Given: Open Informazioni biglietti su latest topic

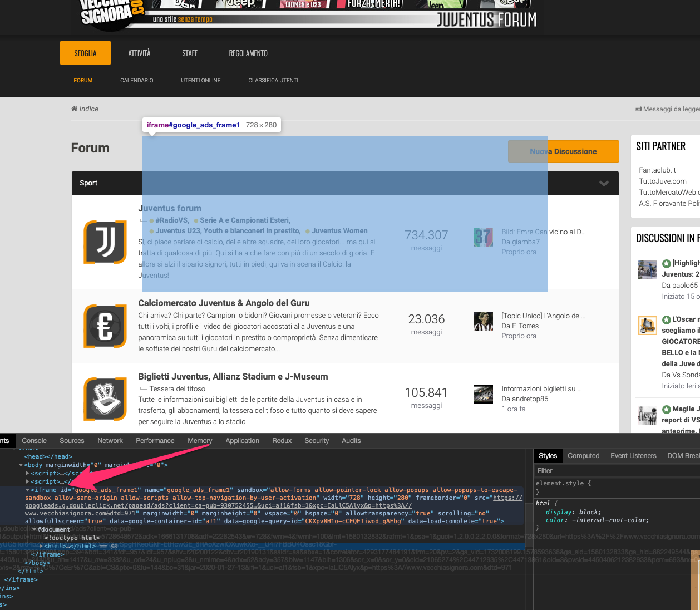Looking at the screenshot, I should pos(541,389).
